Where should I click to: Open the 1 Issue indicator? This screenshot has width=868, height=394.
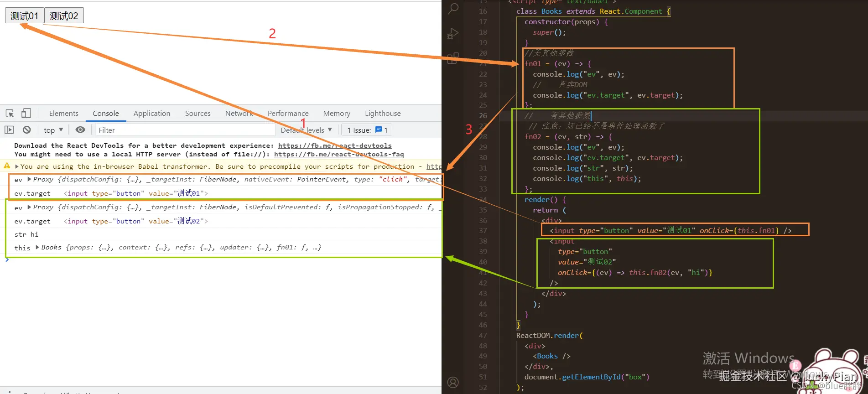(367, 130)
